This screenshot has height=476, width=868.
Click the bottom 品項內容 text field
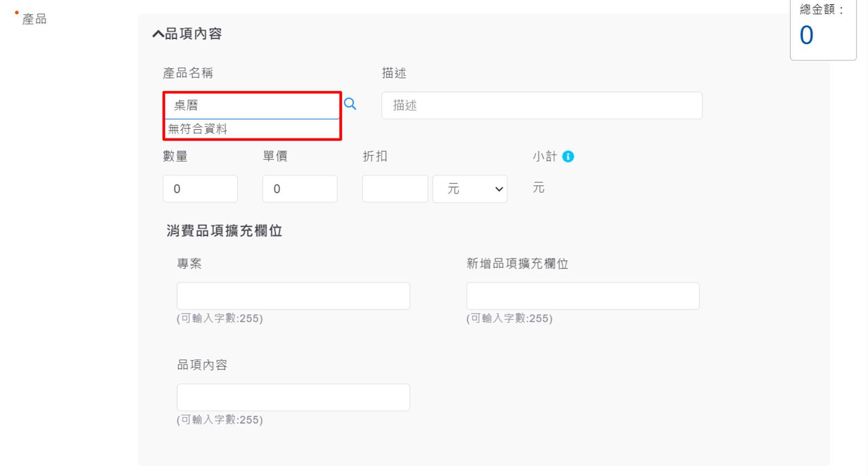pos(293,397)
